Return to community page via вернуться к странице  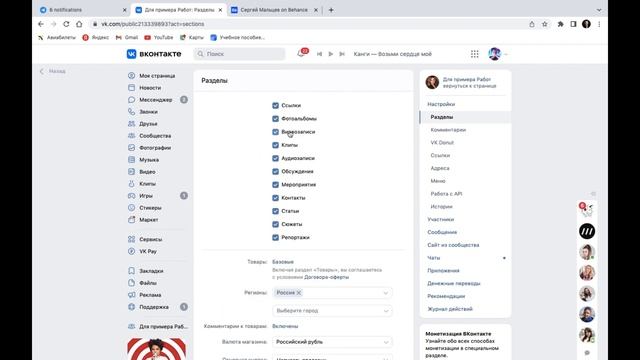click(x=469, y=86)
